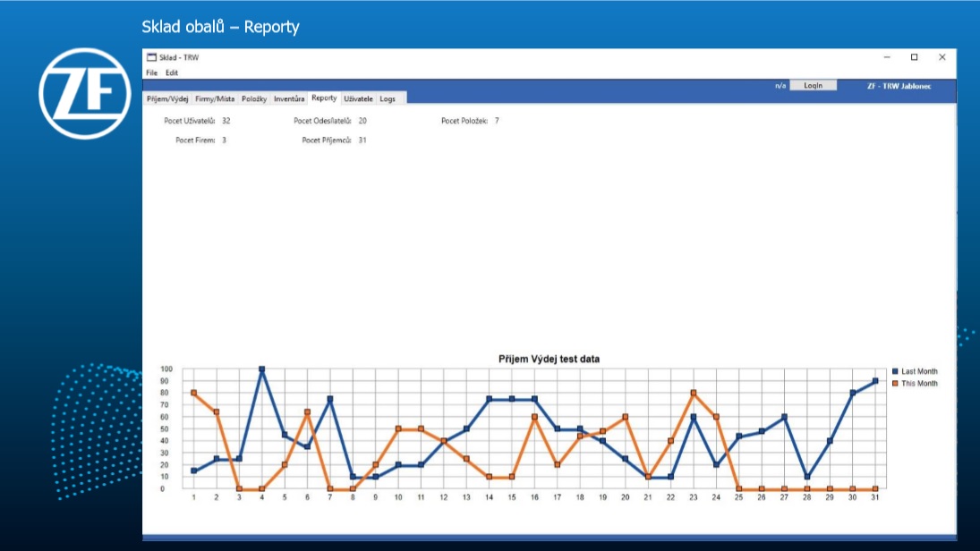Maximize the Sklad - TRW window
Image resolution: width=980 pixels, height=551 pixels.
(x=915, y=57)
